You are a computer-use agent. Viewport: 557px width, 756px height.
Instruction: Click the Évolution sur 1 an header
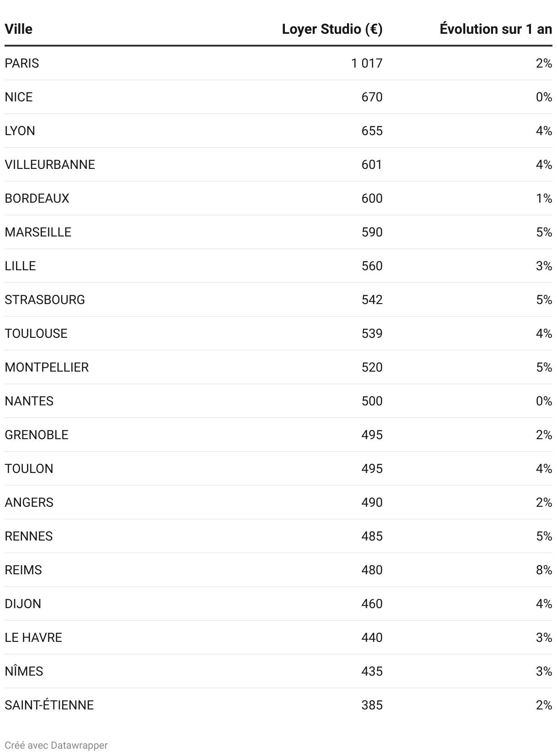[496, 29]
